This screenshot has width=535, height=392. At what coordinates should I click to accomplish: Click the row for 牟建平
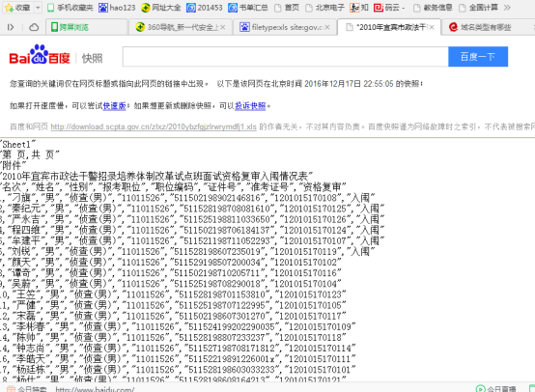pos(192,240)
